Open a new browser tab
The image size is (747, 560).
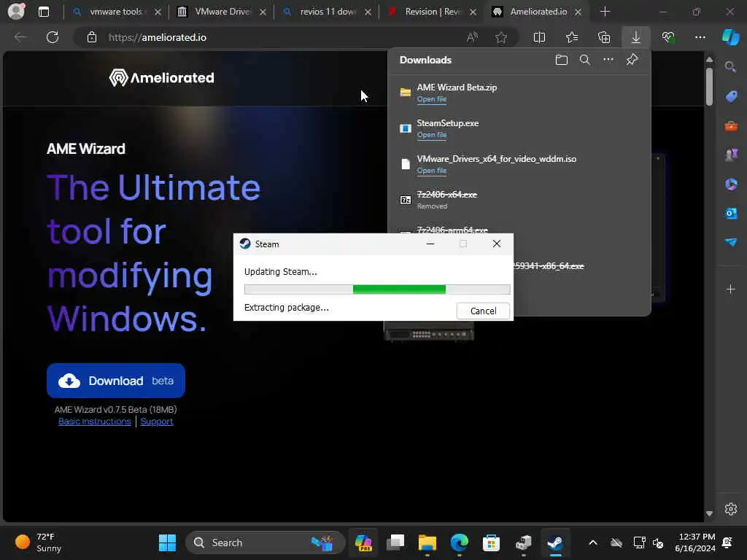coord(605,12)
